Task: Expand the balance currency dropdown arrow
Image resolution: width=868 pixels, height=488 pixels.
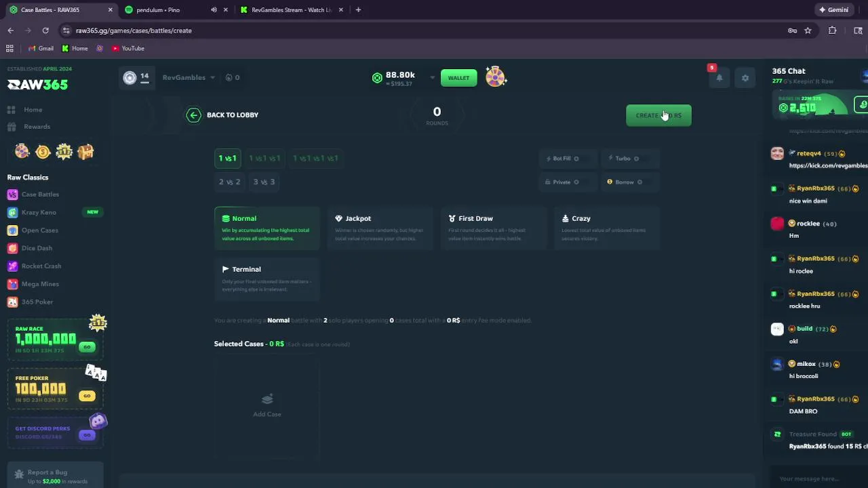Action: click(432, 78)
